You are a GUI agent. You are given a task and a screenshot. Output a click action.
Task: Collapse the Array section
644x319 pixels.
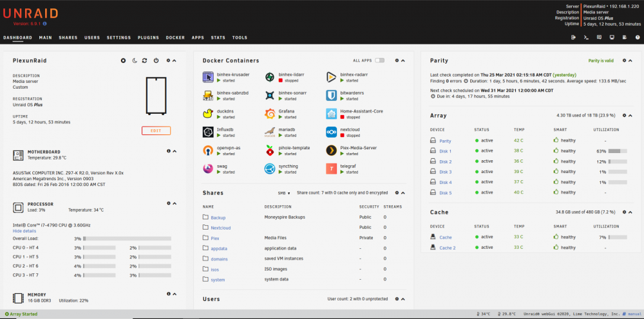tap(630, 116)
